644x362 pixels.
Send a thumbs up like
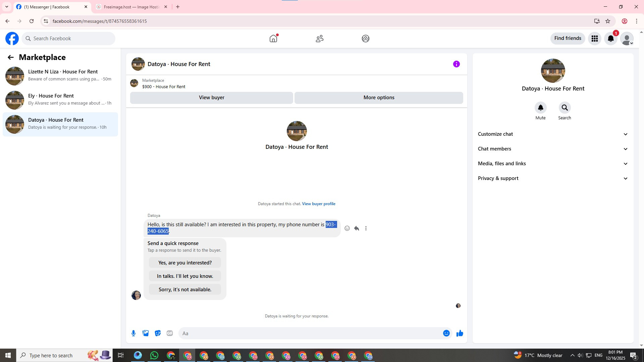click(x=460, y=333)
